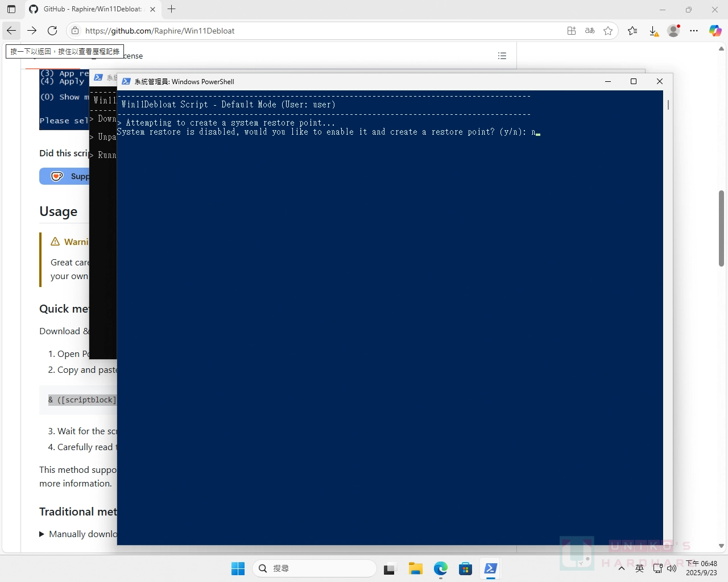Open the Downloads panel in Edge
This screenshot has width=728, height=582.
(x=653, y=31)
